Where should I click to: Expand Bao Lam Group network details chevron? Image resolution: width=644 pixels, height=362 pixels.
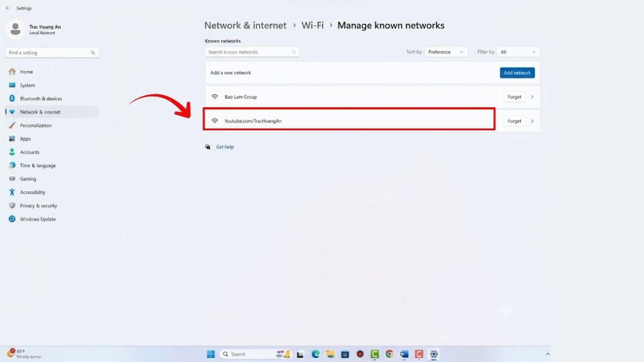532,97
